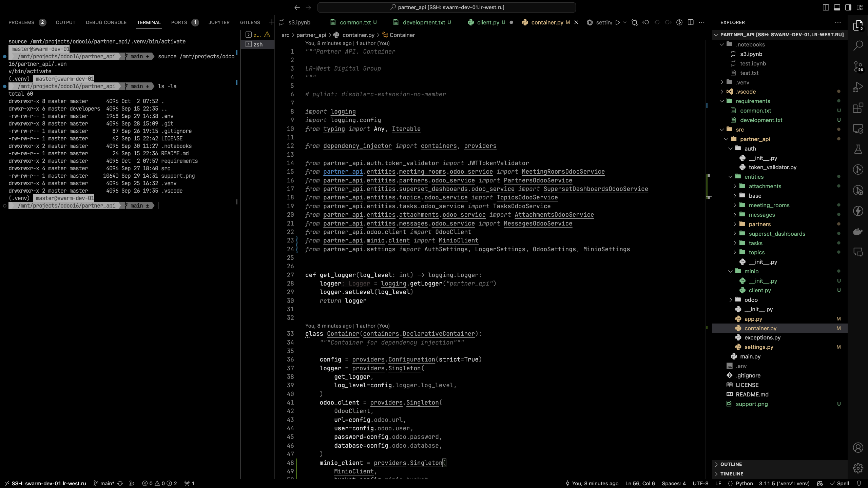Screen dimensions: 868x488
Task: Open the Source Control view icon
Action: (858, 66)
